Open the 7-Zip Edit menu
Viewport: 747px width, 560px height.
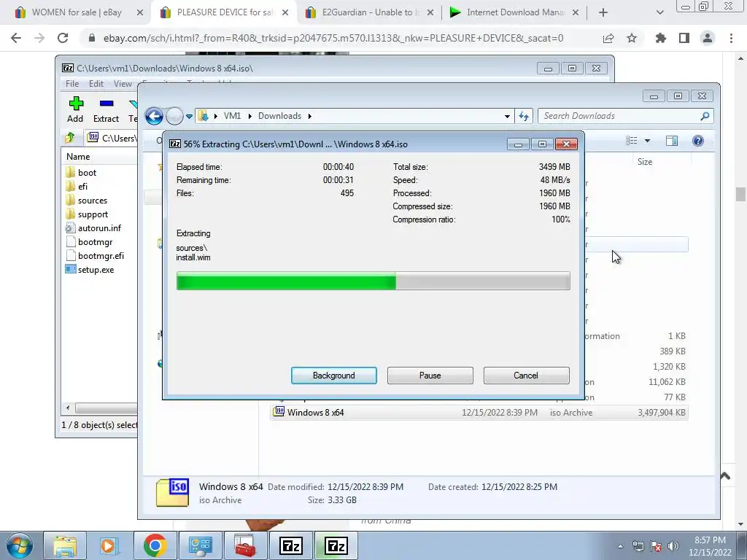point(96,83)
